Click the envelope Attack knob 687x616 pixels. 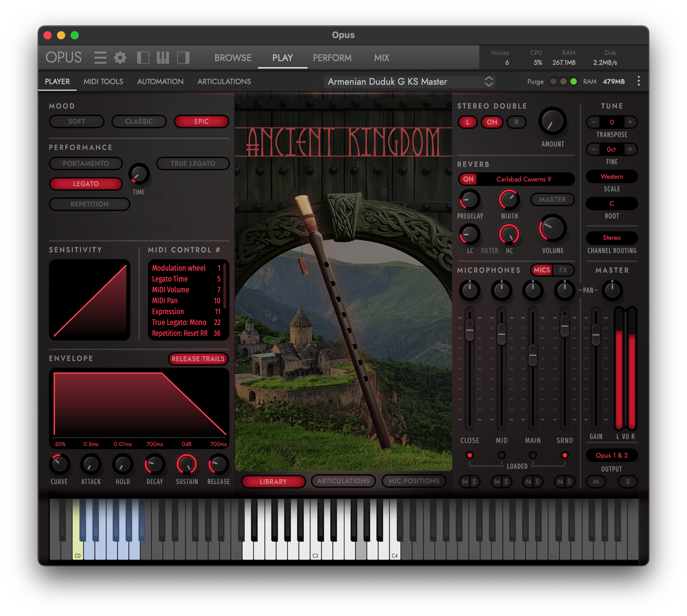click(91, 464)
